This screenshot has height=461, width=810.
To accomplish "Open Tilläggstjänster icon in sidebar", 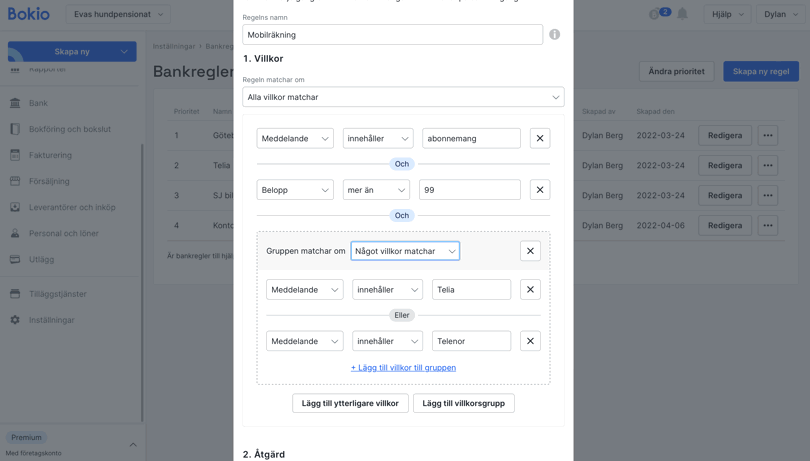I will tap(15, 294).
